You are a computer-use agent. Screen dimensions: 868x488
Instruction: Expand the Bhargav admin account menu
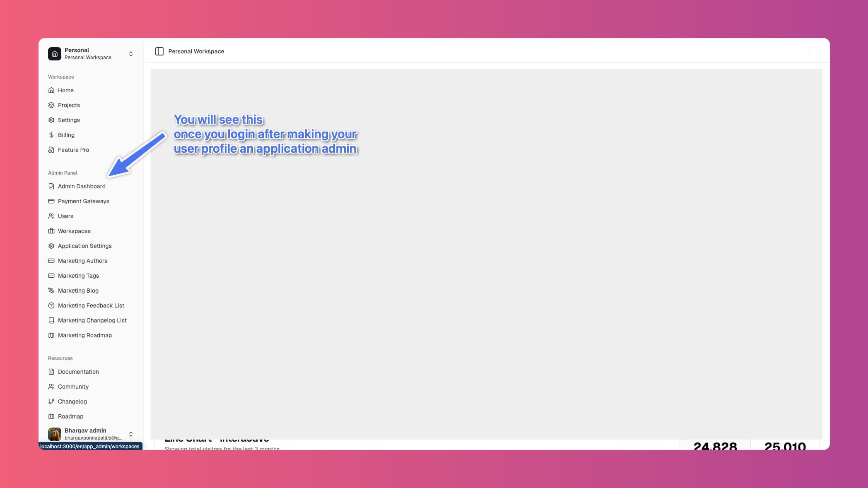(130, 434)
